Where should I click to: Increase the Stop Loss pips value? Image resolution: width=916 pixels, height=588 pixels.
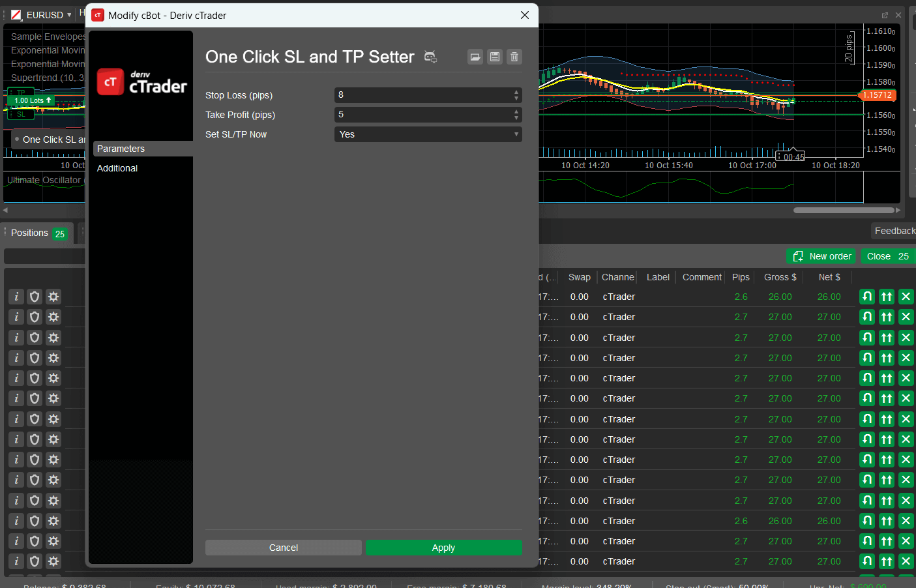point(516,92)
